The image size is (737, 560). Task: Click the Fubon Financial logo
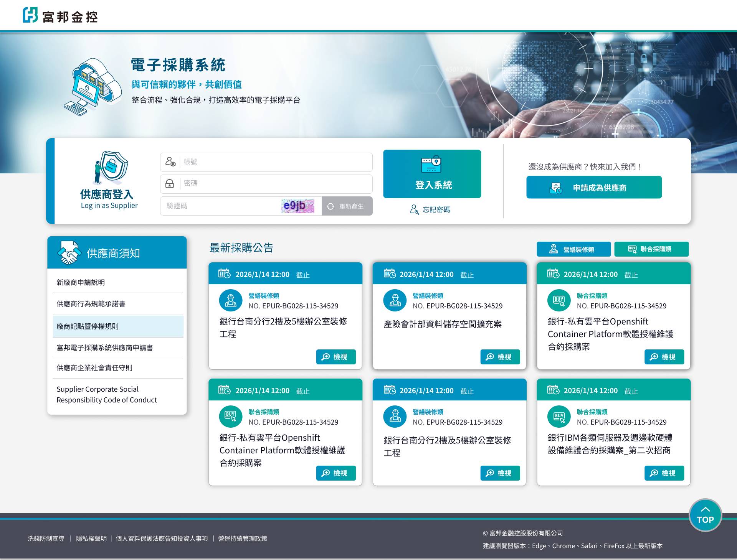click(x=60, y=15)
